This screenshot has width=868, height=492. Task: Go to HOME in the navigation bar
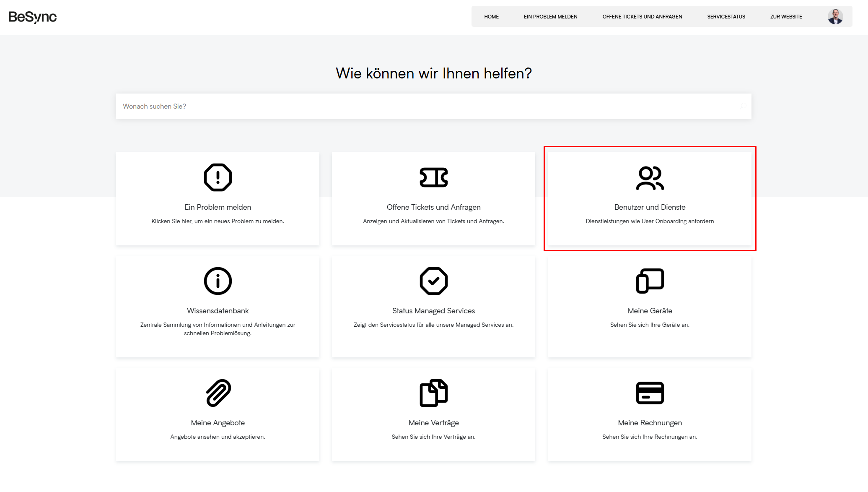(x=491, y=17)
